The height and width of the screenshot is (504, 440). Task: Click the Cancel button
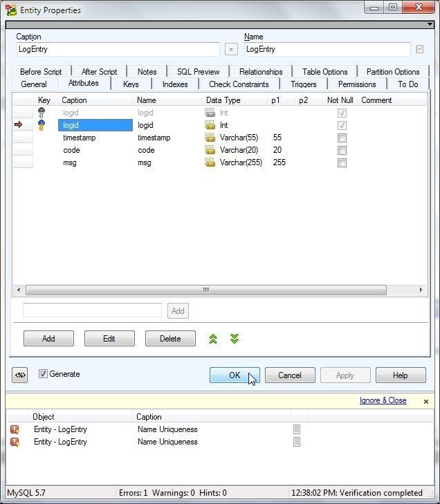pos(290,375)
